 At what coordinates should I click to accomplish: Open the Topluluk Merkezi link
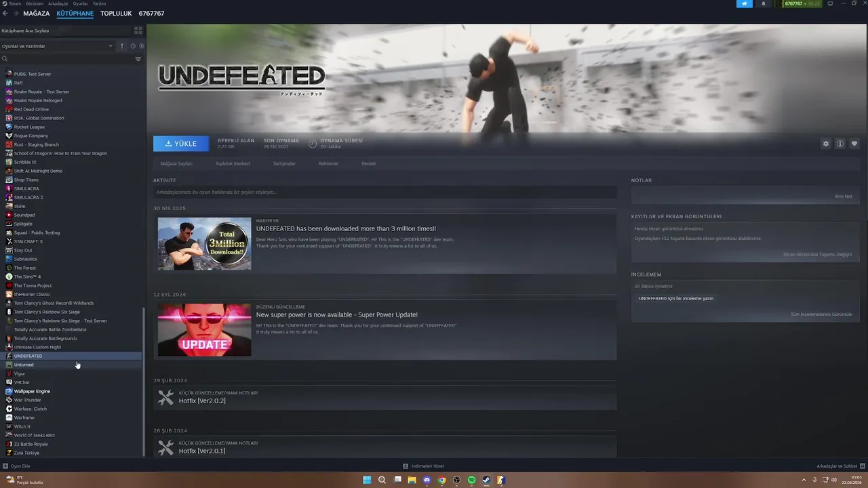233,163
